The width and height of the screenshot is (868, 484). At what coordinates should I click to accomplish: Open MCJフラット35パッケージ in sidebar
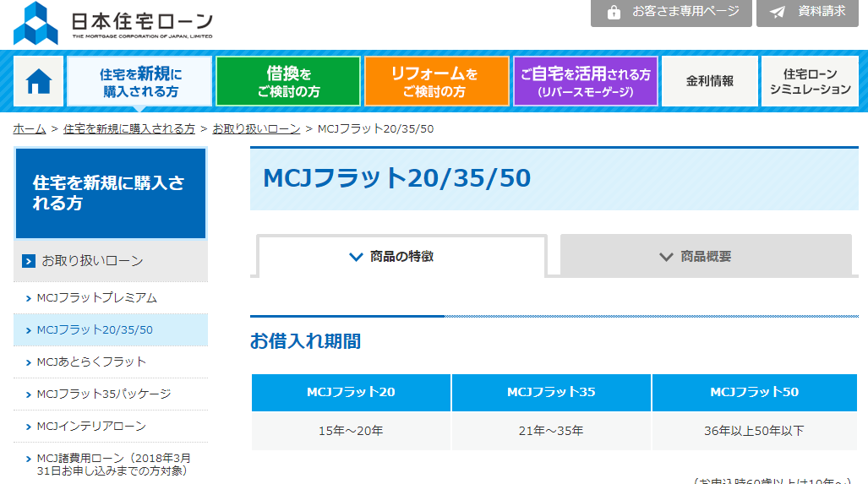point(111,394)
